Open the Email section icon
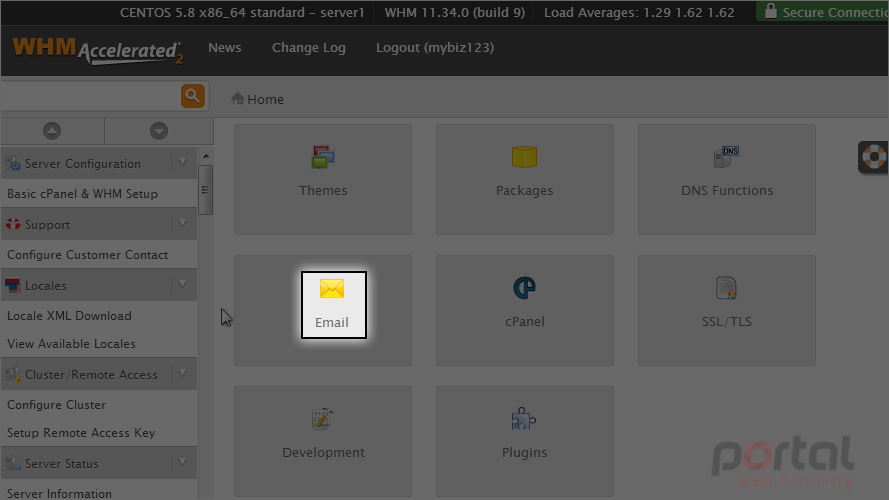Viewport: 889px width, 500px height. click(332, 289)
